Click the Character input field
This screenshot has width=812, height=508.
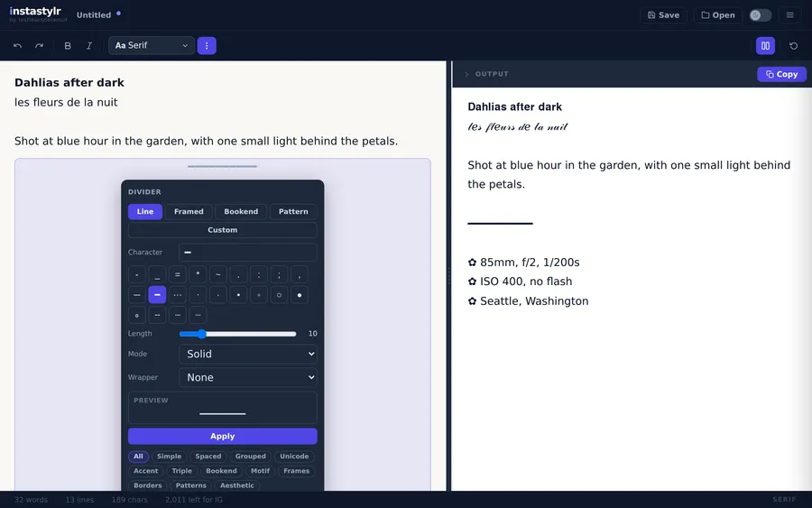pos(248,252)
